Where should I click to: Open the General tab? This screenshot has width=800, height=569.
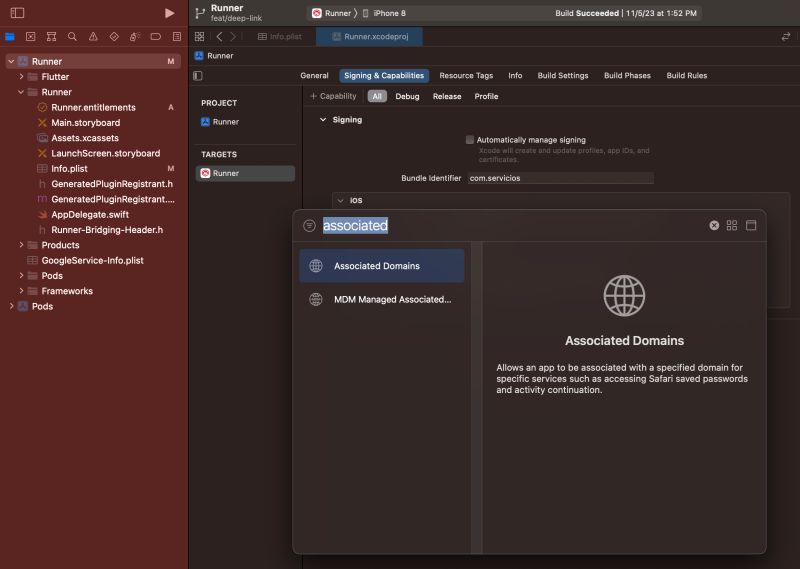pyautogui.click(x=314, y=76)
